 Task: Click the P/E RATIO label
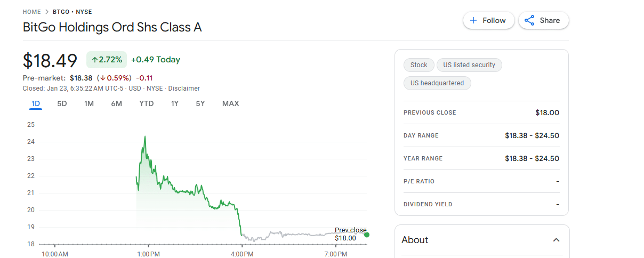click(419, 181)
